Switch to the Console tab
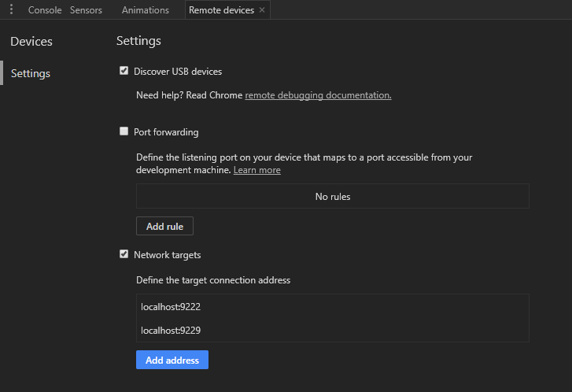572x392 pixels. point(45,10)
